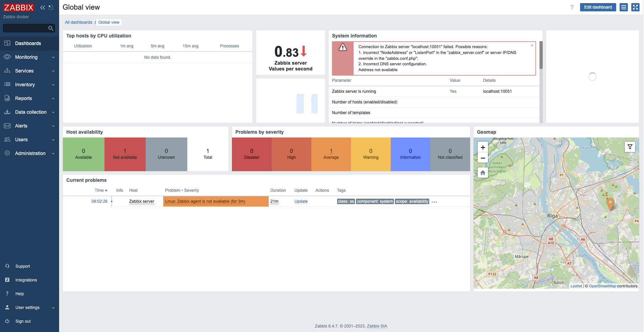Image resolution: width=644 pixels, height=332 pixels.
Task: Click the Not classified severity tile
Action: [450, 154]
